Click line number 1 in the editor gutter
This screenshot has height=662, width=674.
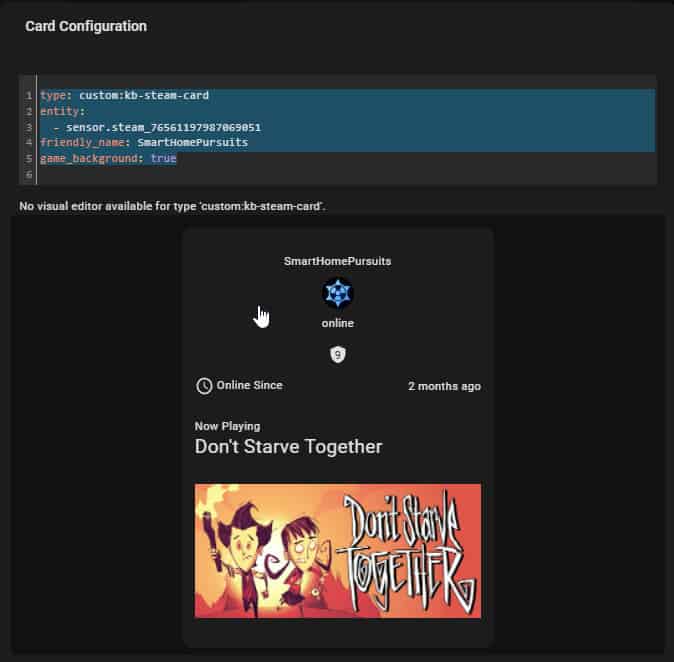29,95
